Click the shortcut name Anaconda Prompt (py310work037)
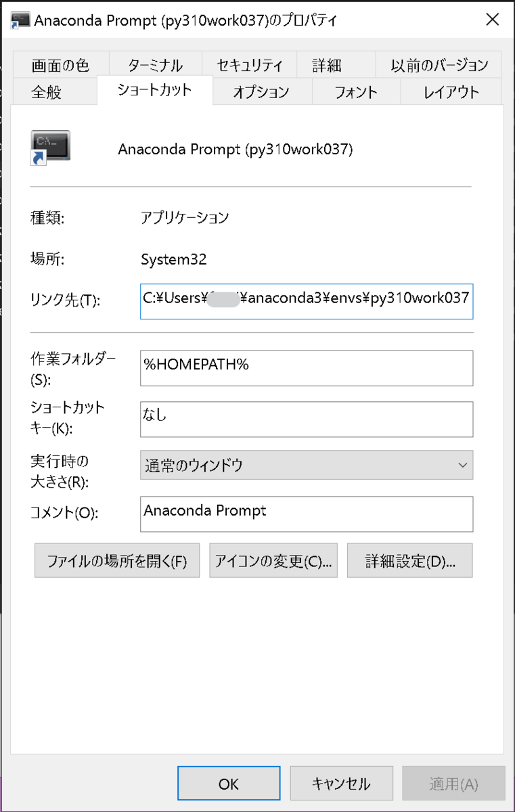 coord(236,149)
